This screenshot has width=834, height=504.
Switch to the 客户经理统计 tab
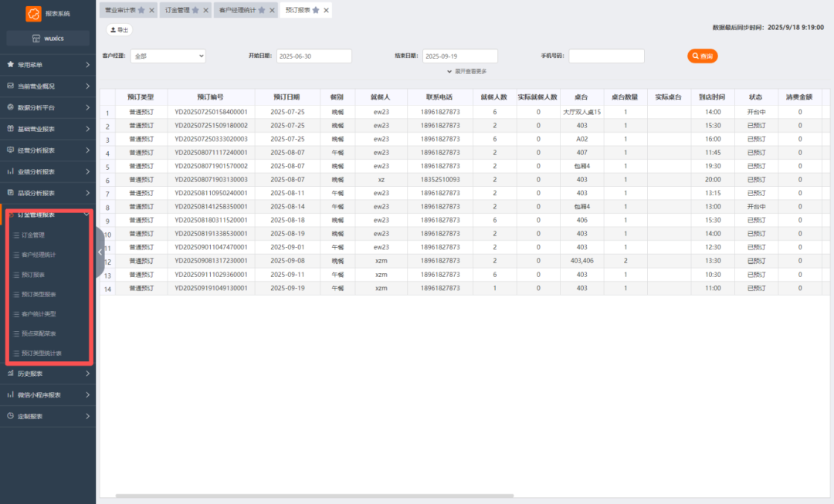(237, 10)
